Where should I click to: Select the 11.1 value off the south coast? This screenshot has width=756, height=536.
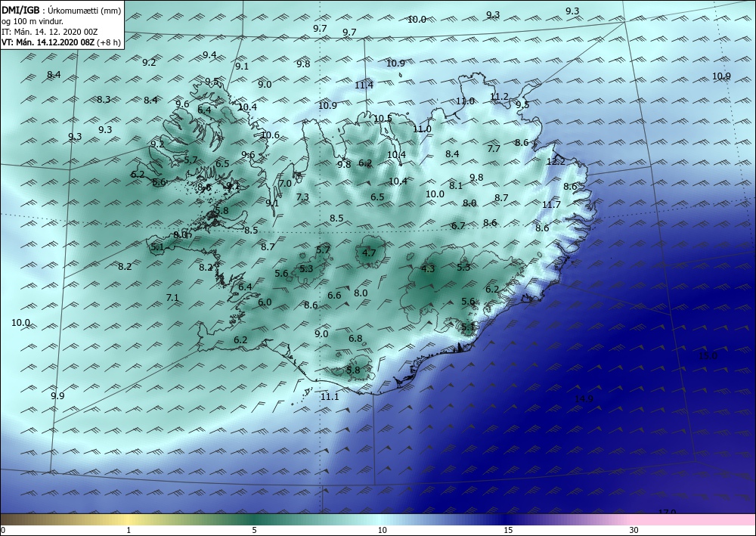[330, 397]
